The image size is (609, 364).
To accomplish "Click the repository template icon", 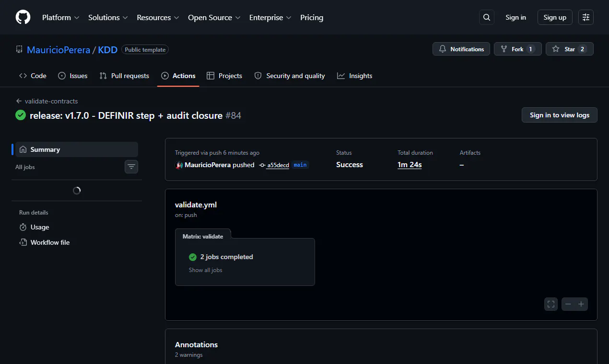I will click(x=19, y=49).
